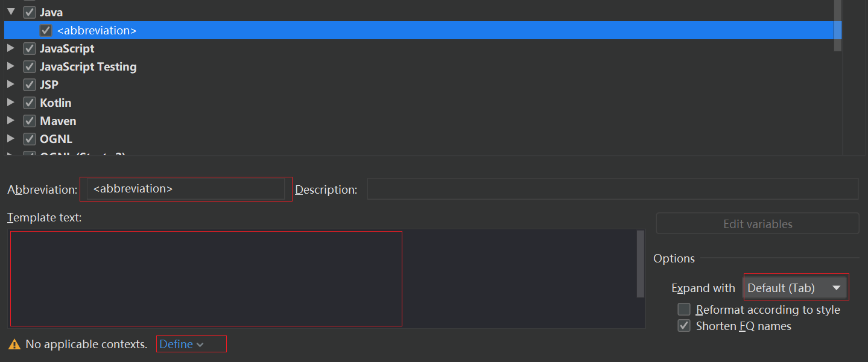Viewport: 868px width, 362px height.
Task: Select the OGNL row label
Action: [x=56, y=139]
